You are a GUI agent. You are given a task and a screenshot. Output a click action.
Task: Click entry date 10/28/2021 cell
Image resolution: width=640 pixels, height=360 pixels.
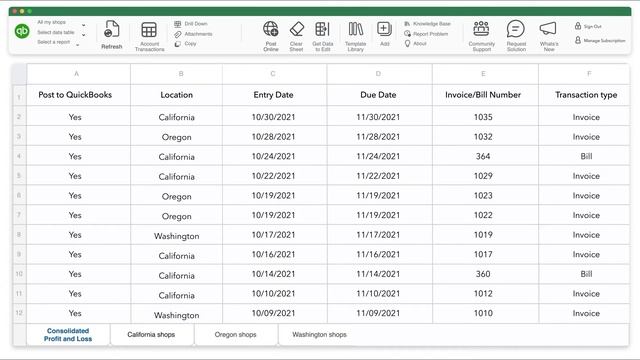coord(274,137)
